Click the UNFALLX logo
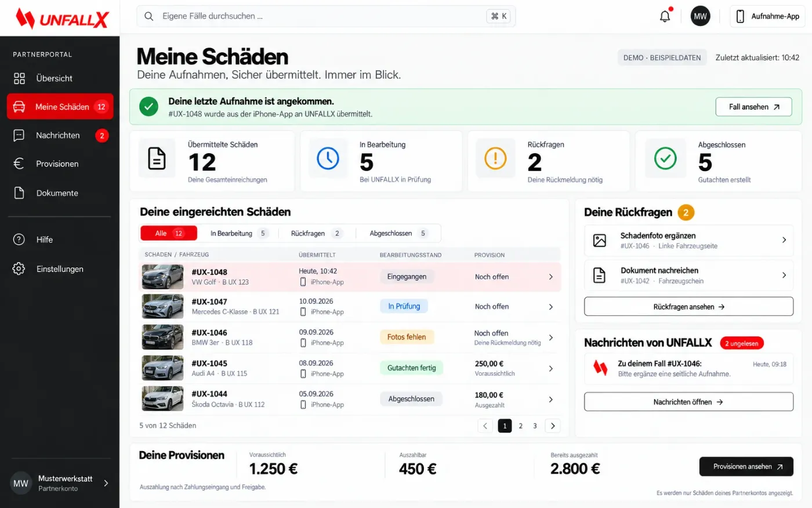The width and height of the screenshot is (812, 508). (62, 19)
